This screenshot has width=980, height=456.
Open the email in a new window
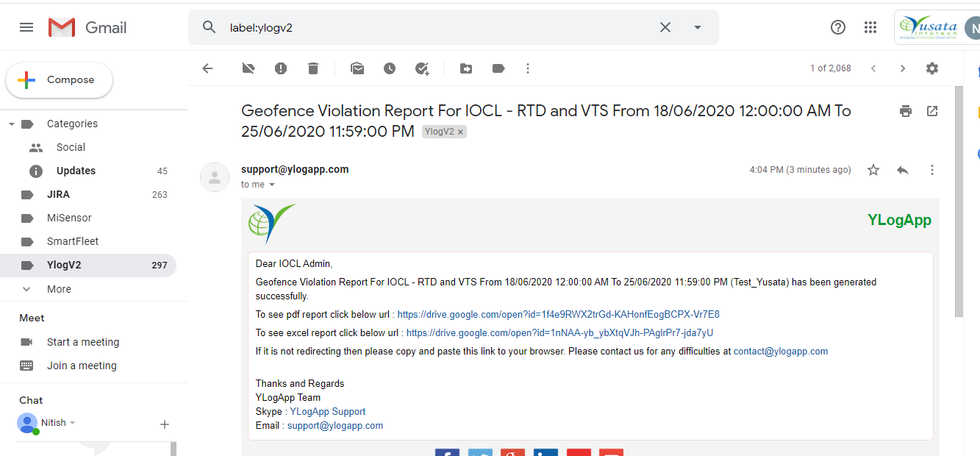932,111
